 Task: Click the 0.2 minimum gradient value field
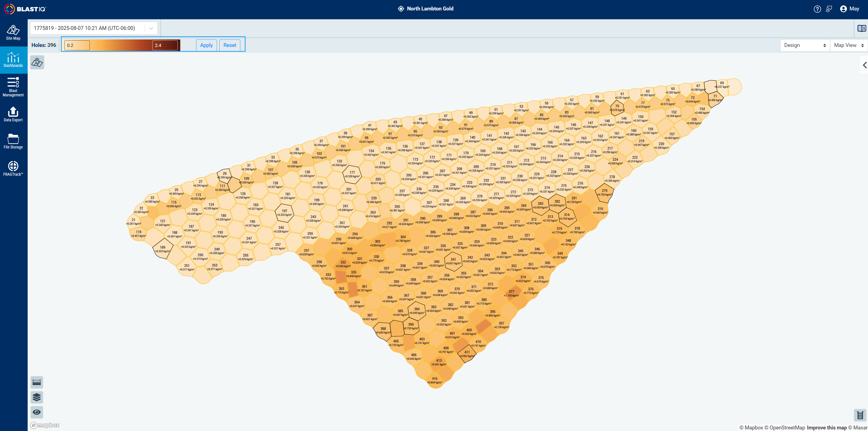[77, 45]
